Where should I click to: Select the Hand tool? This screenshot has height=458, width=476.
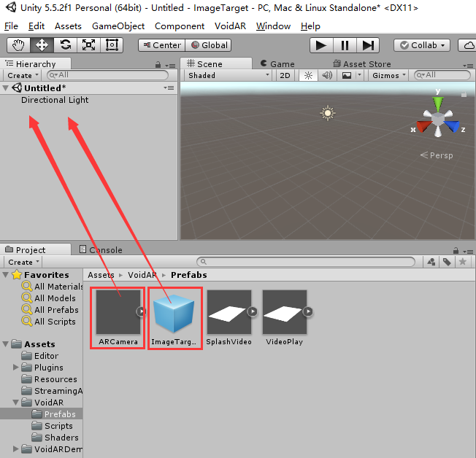(x=18, y=45)
